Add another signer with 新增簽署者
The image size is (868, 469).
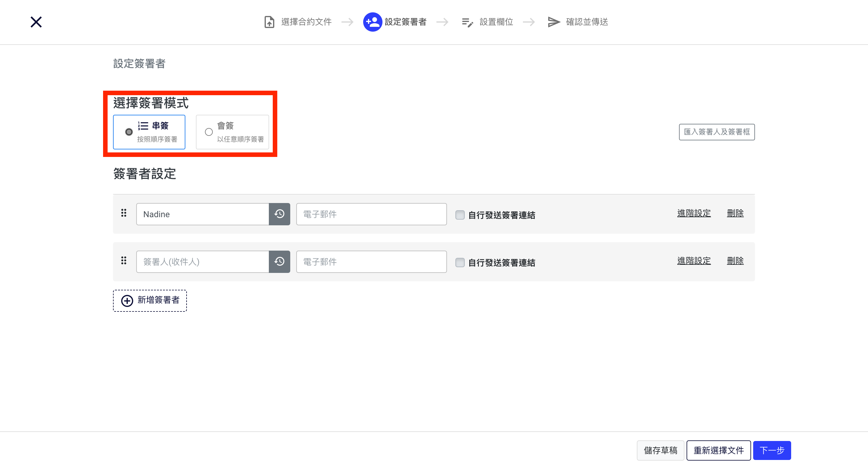click(x=150, y=301)
